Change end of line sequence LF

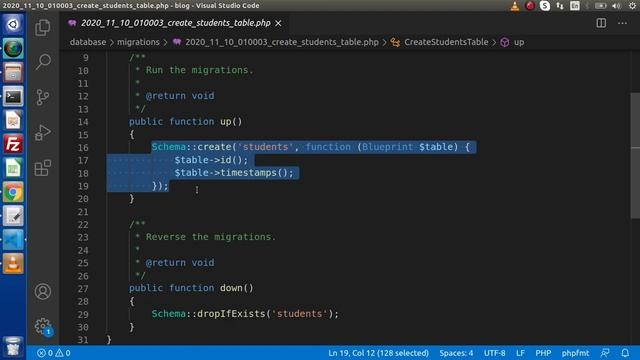pyautogui.click(x=520, y=353)
